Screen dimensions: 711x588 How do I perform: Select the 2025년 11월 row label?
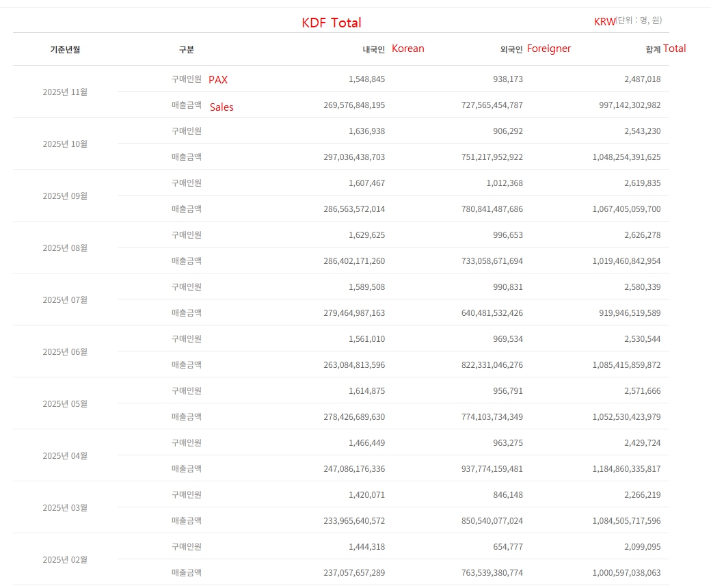[65, 92]
